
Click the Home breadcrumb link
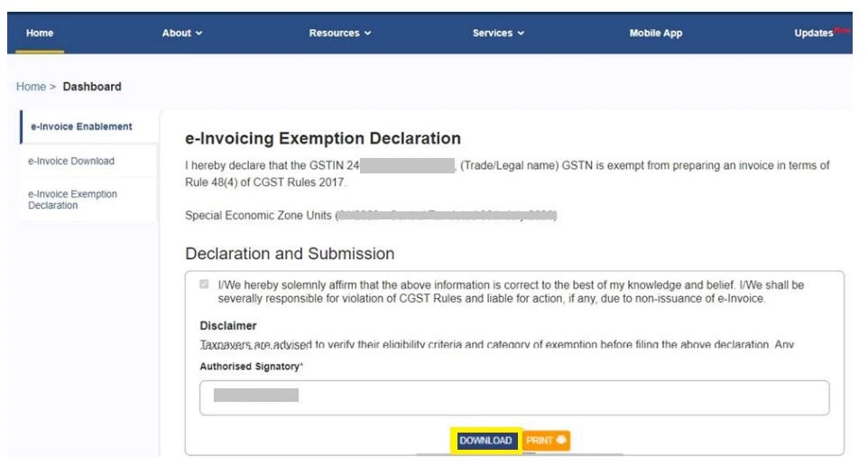pyautogui.click(x=31, y=87)
